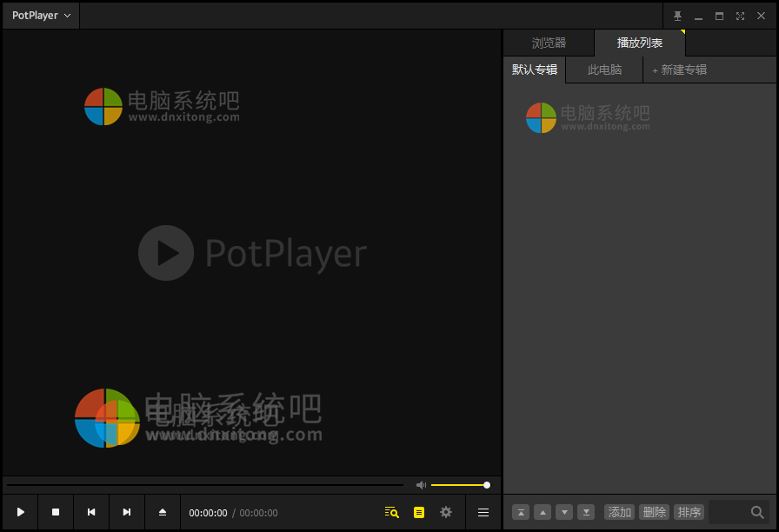Open the PotPlayer main menu dropdown
The width and height of the screenshot is (779, 532).
point(41,16)
